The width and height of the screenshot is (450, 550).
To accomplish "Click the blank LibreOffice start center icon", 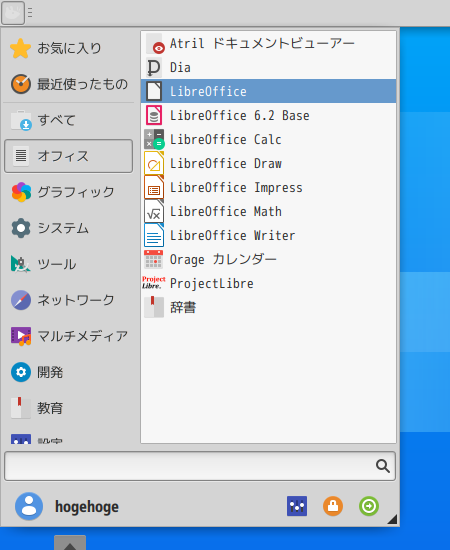I will click(154, 91).
